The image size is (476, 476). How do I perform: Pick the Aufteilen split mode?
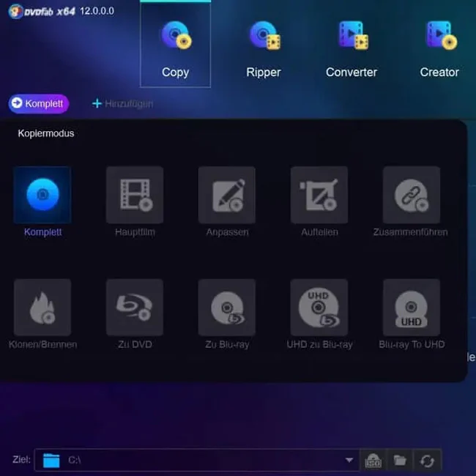pos(319,195)
